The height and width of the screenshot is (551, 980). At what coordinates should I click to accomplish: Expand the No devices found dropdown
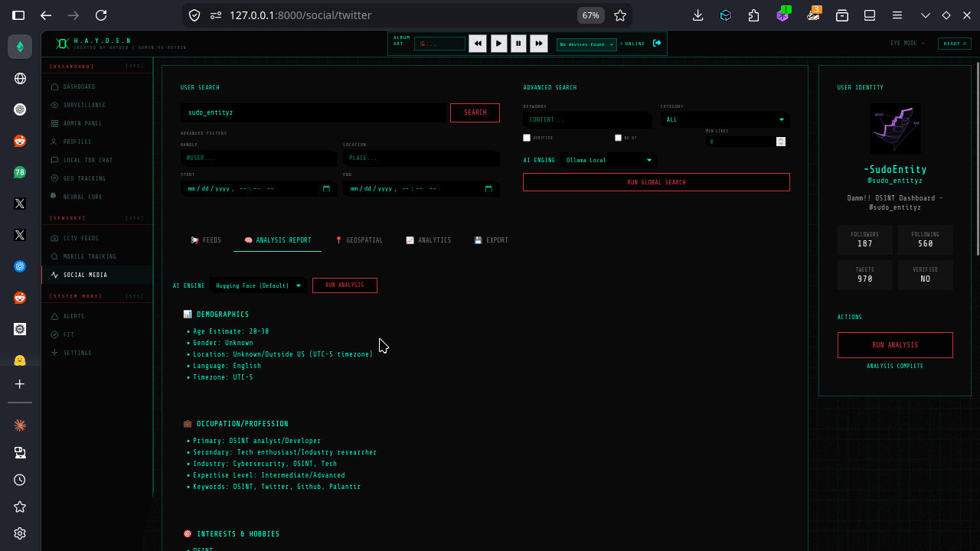pyautogui.click(x=586, y=44)
